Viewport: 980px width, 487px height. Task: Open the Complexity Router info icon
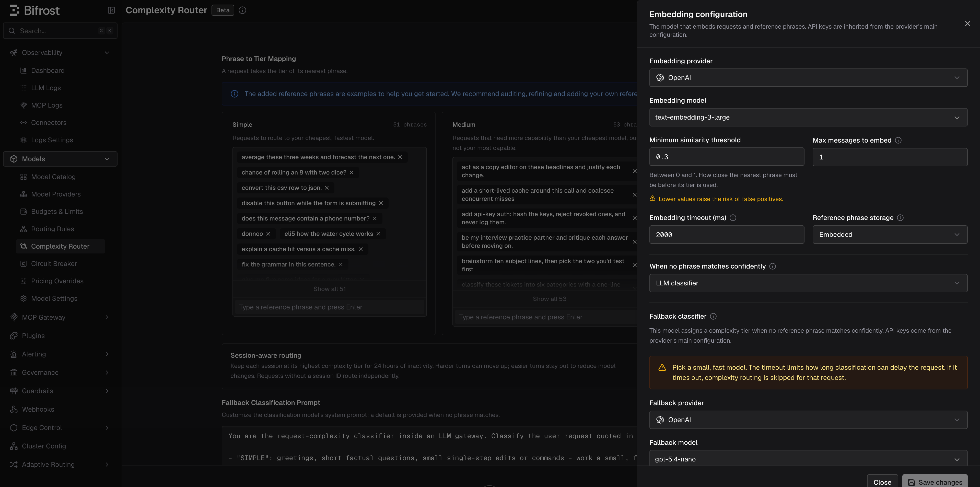point(242,10)
